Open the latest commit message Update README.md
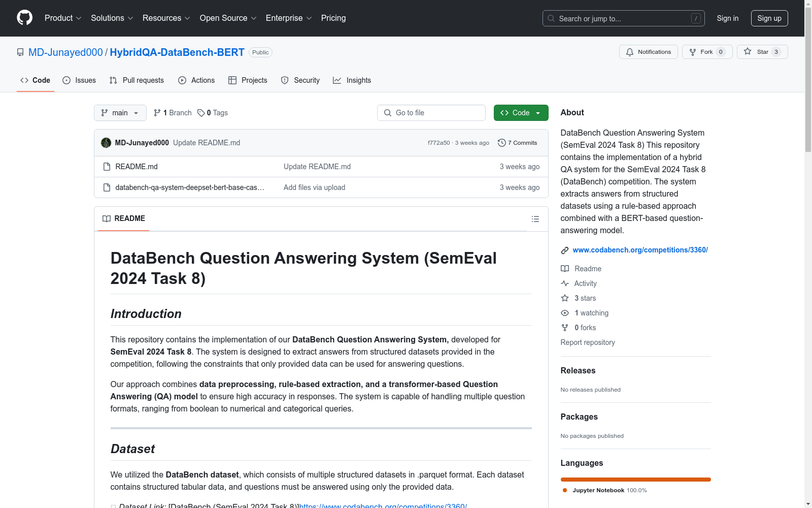 coord(207,143)
